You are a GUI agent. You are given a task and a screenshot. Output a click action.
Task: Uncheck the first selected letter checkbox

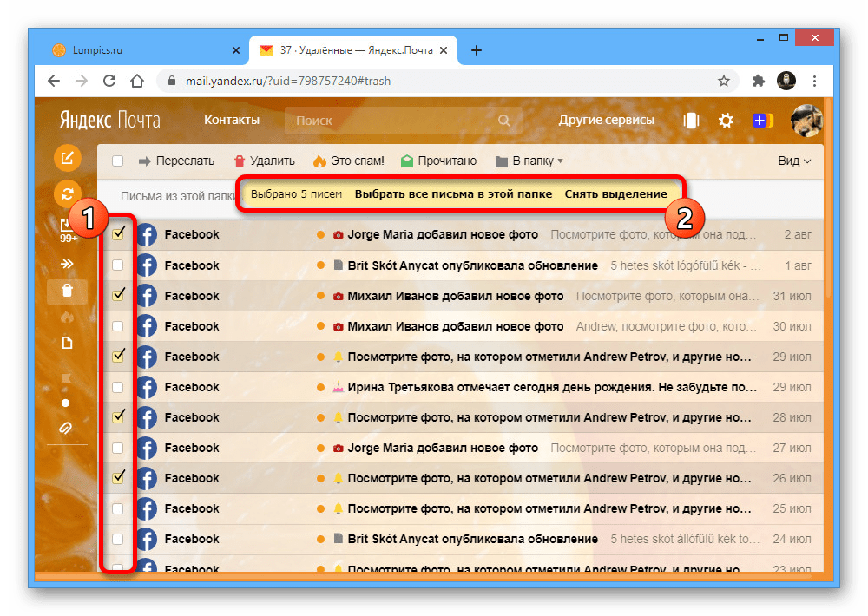point(119,234)
